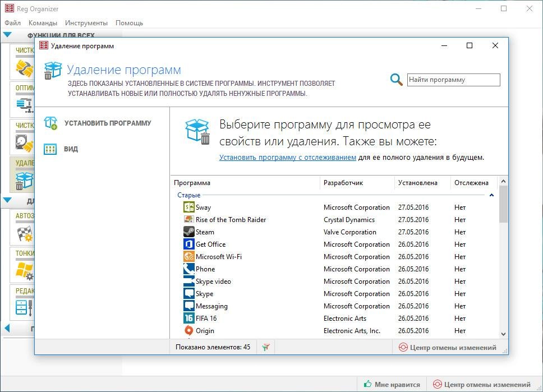543x392 pixels.
Task: Click the list scrollbar up arrow
Action: tap(504, 182)
